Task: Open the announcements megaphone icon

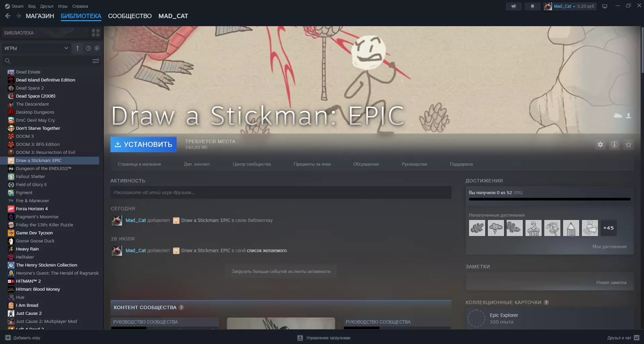Action: (514, 6)
